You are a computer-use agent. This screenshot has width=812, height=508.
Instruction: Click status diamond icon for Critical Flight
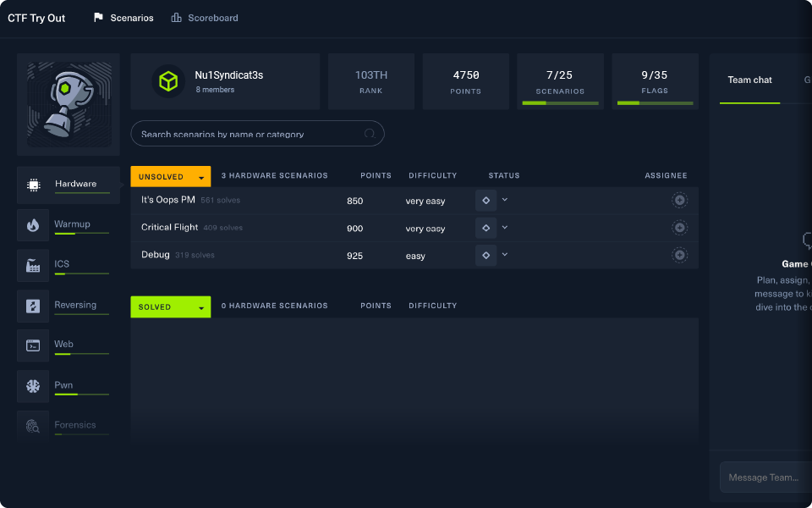pyautogui.click(x=486, y=228)
